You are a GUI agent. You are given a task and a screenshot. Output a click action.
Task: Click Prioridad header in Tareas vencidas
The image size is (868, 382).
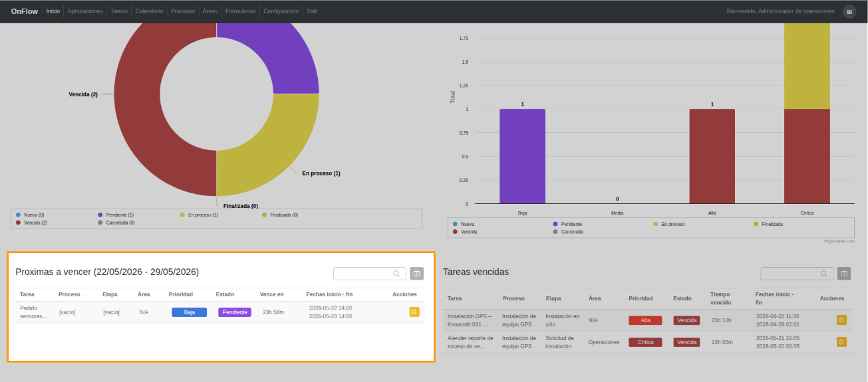coord(641,298)
